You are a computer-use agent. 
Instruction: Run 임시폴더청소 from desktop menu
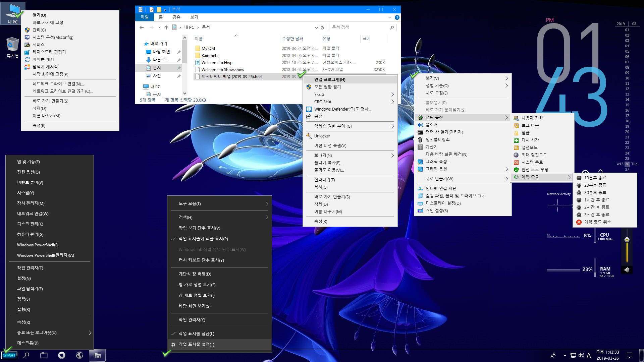463,139
